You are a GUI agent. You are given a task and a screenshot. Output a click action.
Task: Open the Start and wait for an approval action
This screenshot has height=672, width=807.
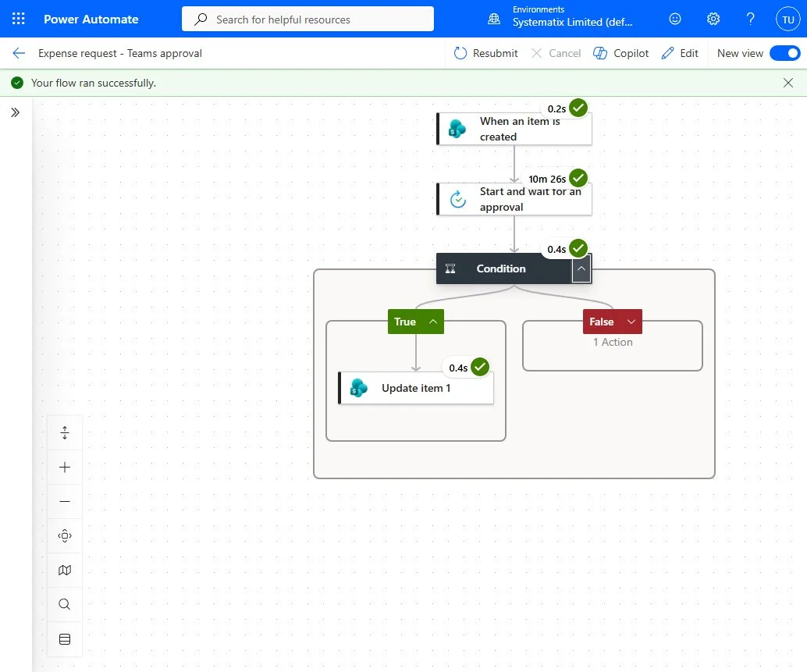pyautogui.click(x=514, y=199)
